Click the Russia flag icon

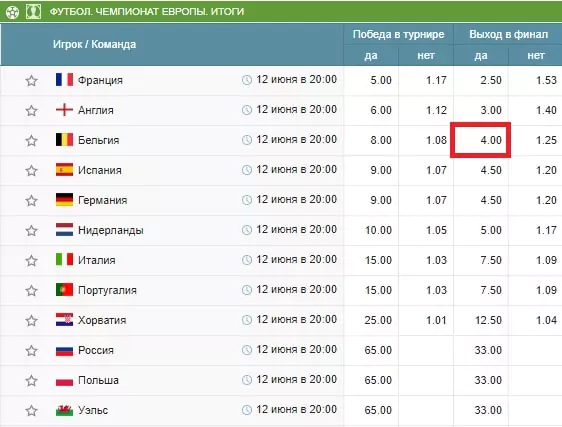(65, 350)
